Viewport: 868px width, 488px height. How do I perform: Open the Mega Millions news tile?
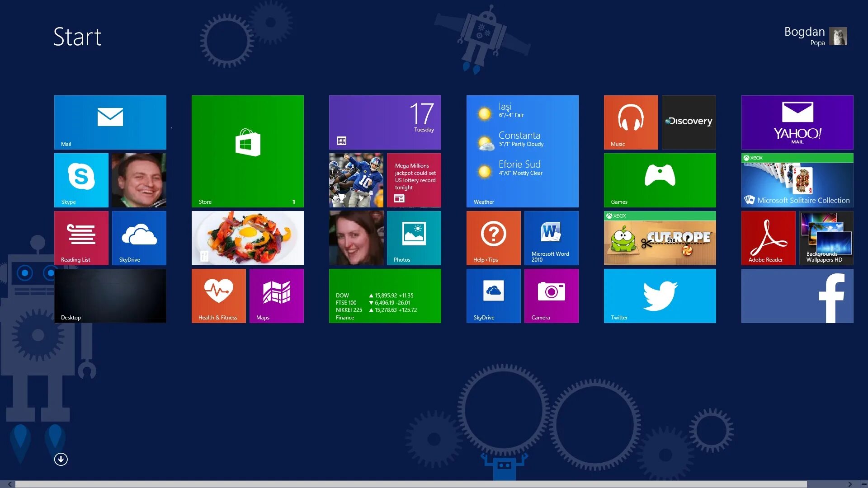point(414,180)
